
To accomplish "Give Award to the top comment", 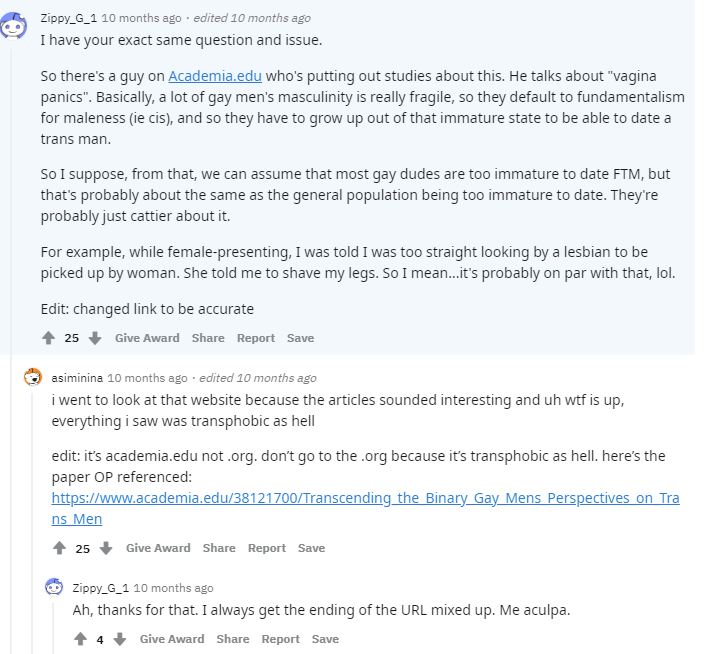I will [147, 338].
